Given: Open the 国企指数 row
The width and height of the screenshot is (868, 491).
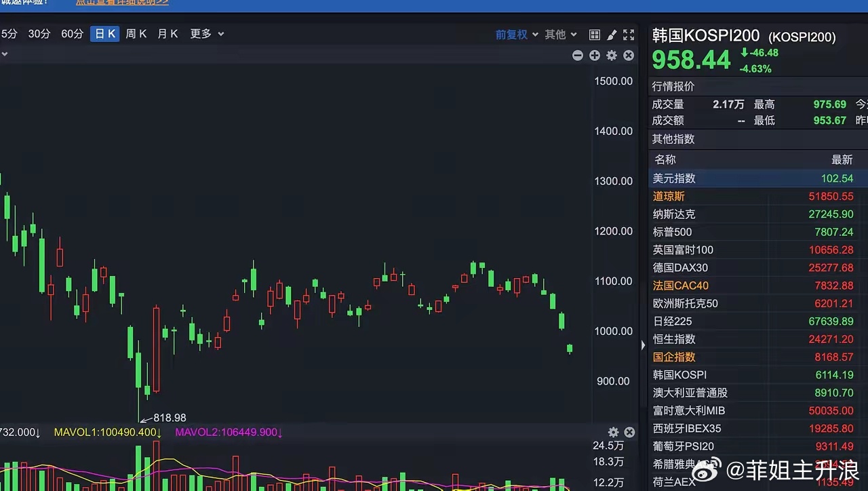Looking at the screenshot, I should tap(758, 357).
